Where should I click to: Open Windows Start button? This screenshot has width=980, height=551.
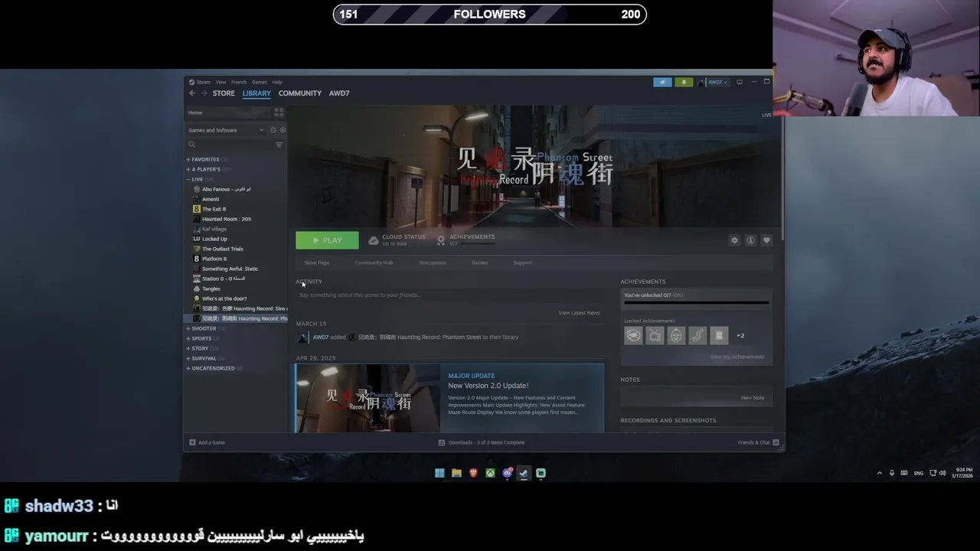tap(439, 473)
